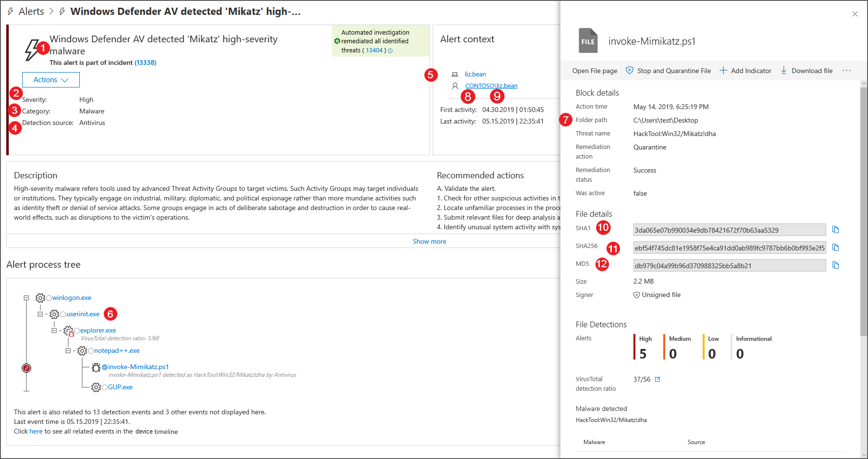
Task: Copy the MD5 hash value
Action: pos(835,265)
